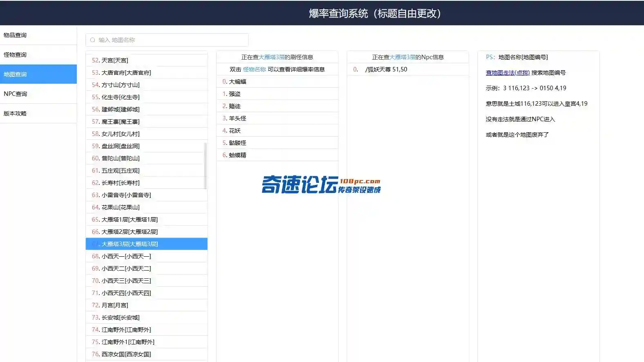Open the 版本攻略 sidebar menu
The height and width of the screenshot is (362, 644).
38,113
